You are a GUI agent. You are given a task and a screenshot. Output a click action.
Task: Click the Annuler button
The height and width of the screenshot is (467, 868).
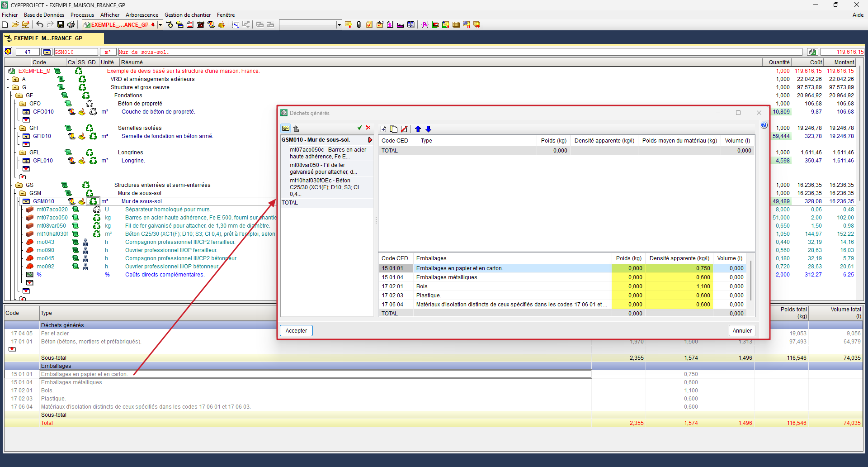[x=742, y=331]
